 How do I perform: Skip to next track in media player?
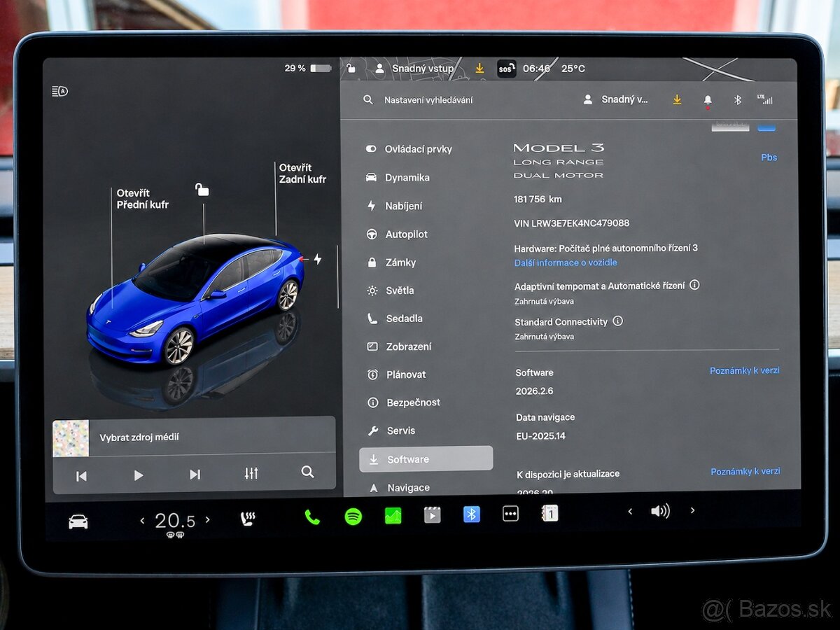click(x=195, y=475)
